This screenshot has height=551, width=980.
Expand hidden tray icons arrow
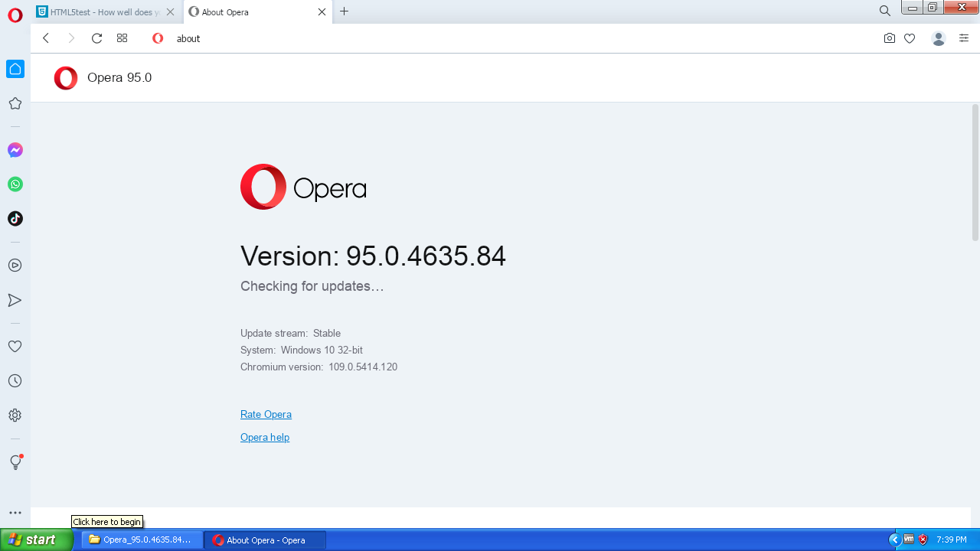tap(894, 540)
